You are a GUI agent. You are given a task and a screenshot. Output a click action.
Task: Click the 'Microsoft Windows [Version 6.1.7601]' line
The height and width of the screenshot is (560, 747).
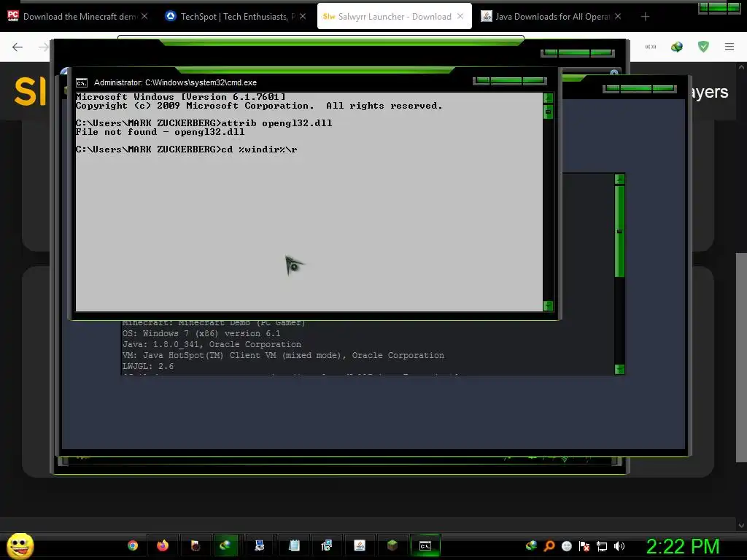point(181,97)
